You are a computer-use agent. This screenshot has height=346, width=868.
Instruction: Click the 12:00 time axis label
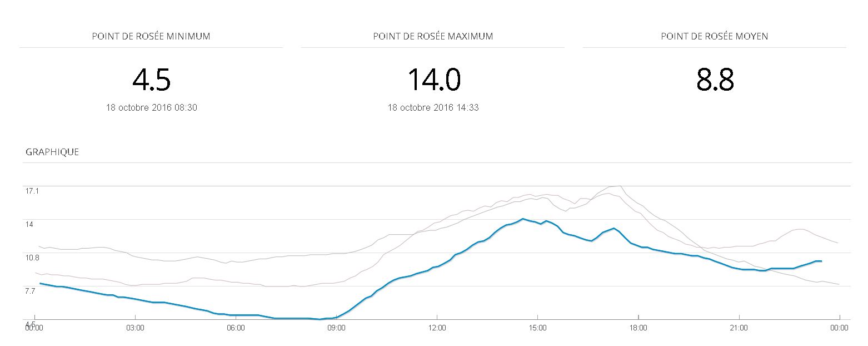pos(437,328)
